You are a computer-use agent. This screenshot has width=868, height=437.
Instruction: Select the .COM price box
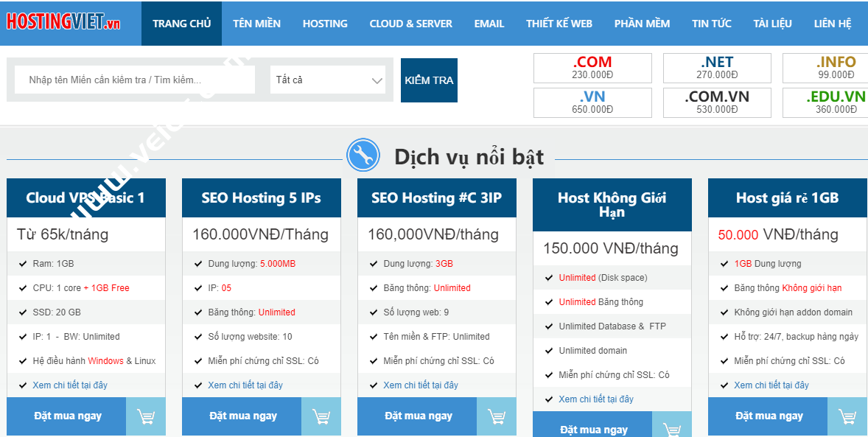(x=592, y=68)
